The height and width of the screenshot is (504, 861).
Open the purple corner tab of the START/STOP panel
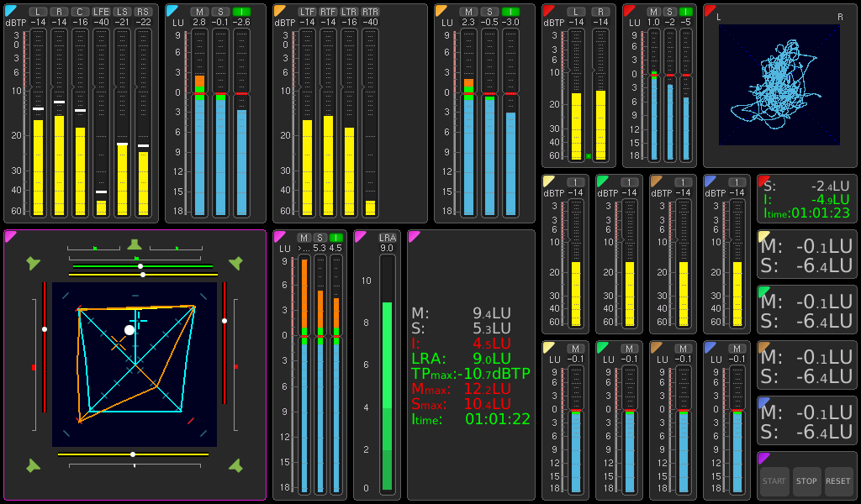pos(763,458)
